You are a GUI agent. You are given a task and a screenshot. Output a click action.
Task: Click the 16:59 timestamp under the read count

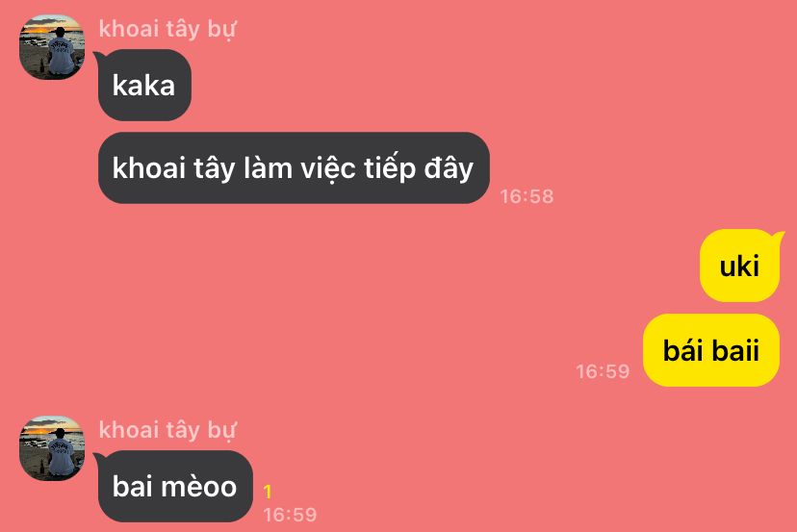(291, 515)
